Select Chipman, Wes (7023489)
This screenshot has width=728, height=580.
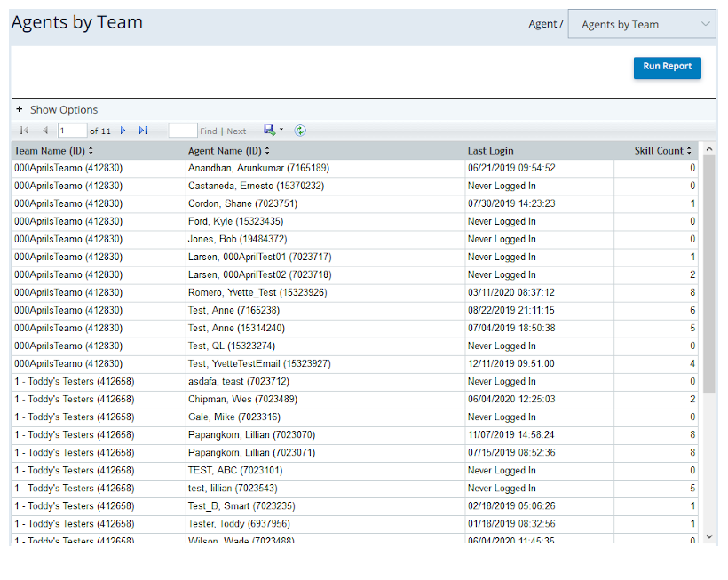[x=243, y=400]
